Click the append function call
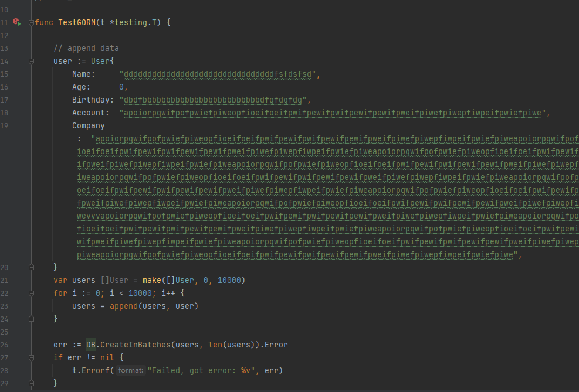 (123, 305)
